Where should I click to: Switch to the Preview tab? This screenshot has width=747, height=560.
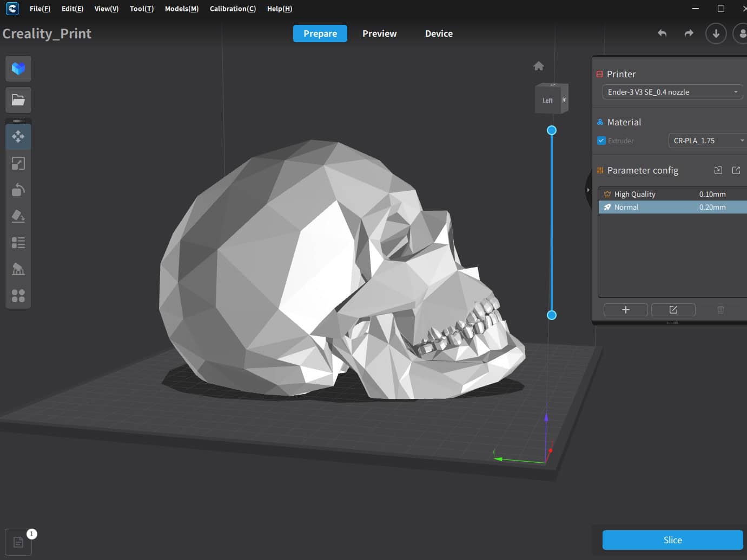[379, 34]
